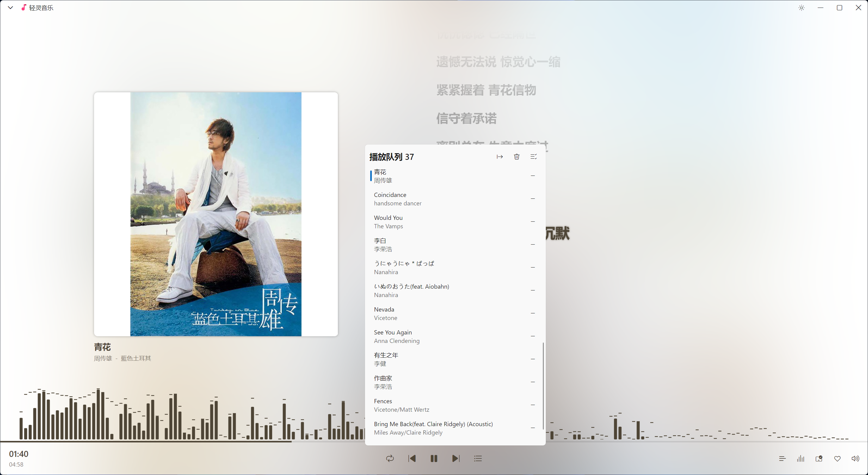Click the 01:40 elapsed time display
Screen dimensions: 868x475
click(18, 454)
